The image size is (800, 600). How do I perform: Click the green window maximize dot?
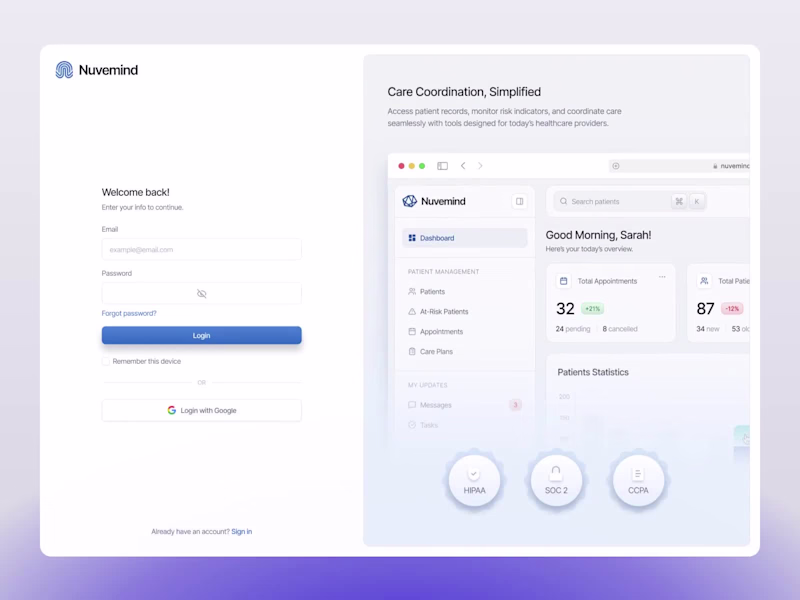[x=422, y=166]
